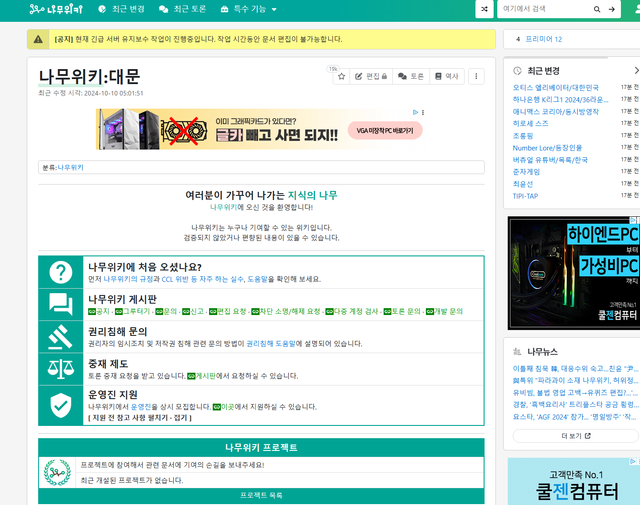Click the 더 보기 news button

pyautogui.click(x=576, y=436)
